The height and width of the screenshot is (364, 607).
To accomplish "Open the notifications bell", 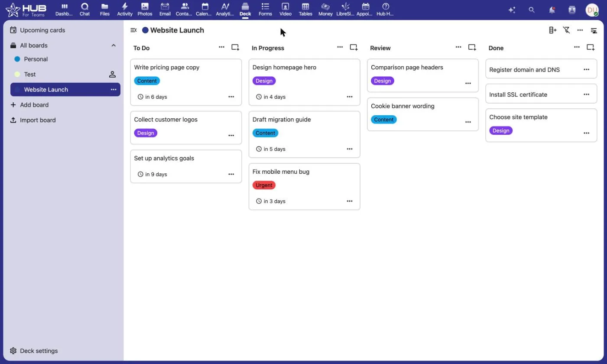I will 552,10.
